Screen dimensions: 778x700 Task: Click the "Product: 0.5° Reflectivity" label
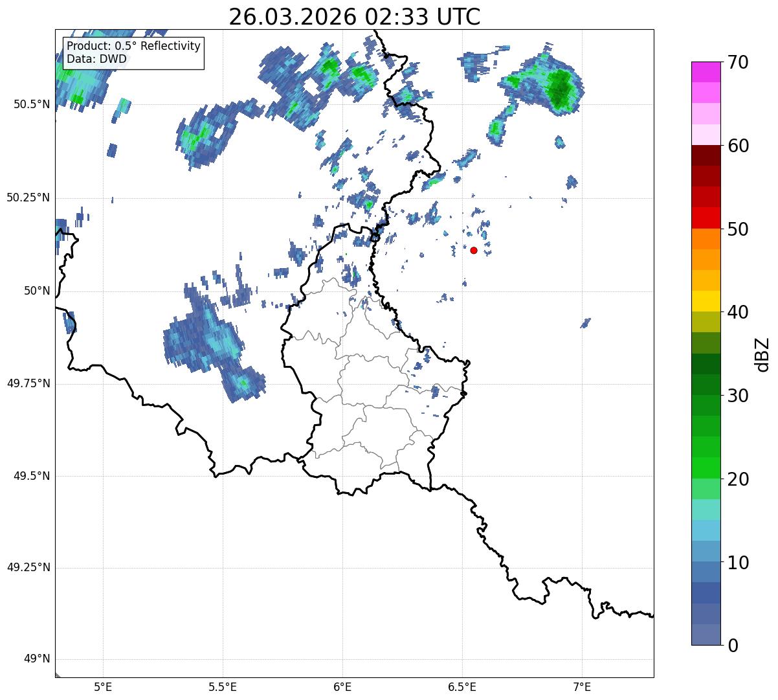(134, 47)
